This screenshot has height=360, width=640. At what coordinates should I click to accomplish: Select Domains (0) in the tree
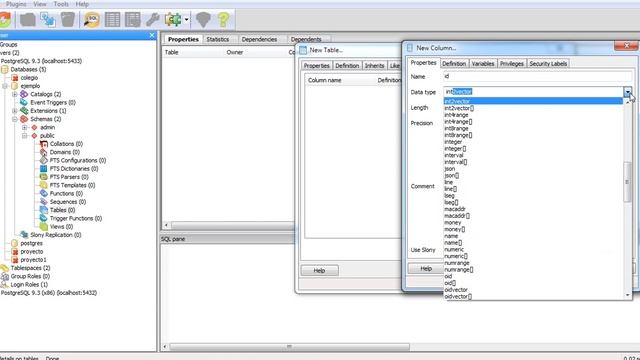tap(64, 152)
